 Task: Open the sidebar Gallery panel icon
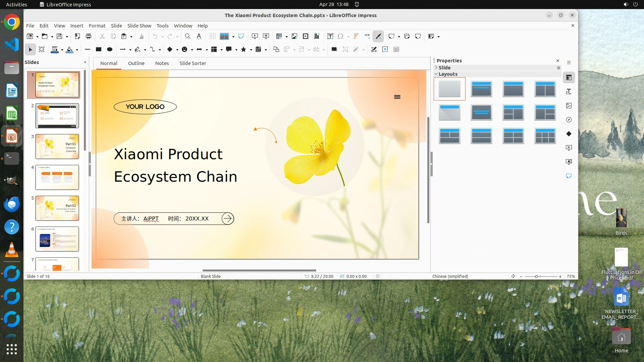569,106
